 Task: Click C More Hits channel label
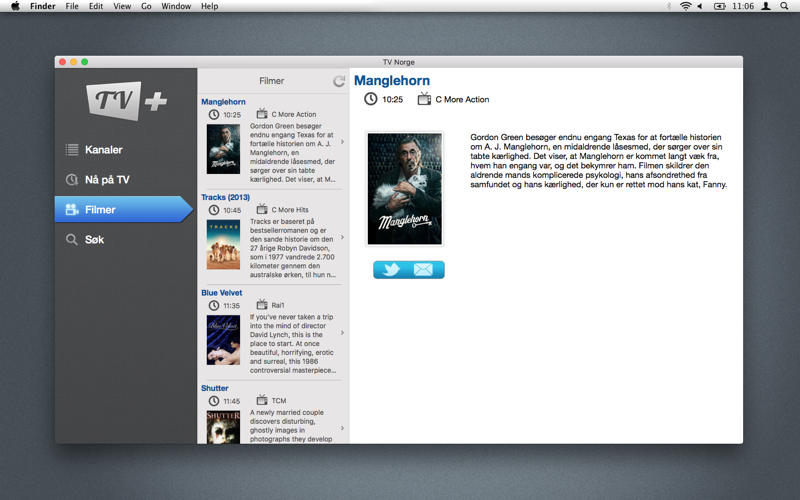click(290, 210)
